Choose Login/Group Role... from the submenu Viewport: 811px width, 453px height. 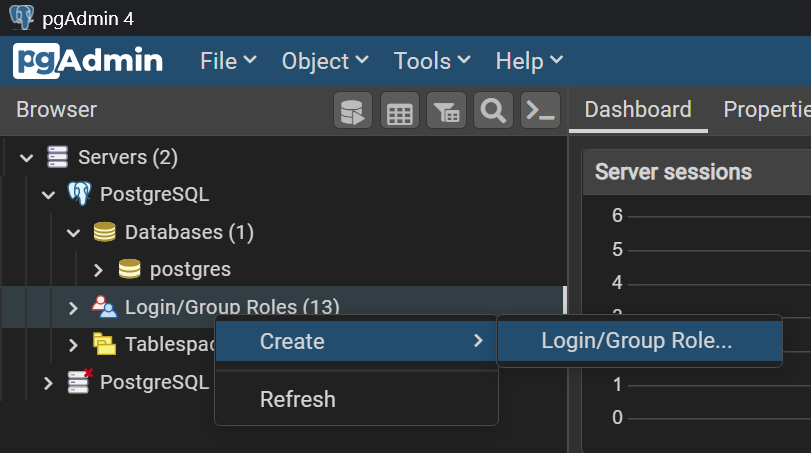(637, 341)
